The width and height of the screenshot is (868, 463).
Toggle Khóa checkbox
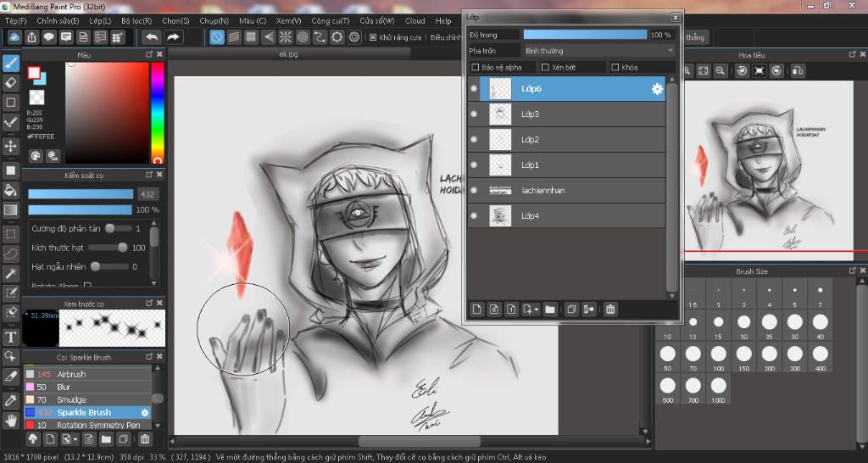[615, 67]
